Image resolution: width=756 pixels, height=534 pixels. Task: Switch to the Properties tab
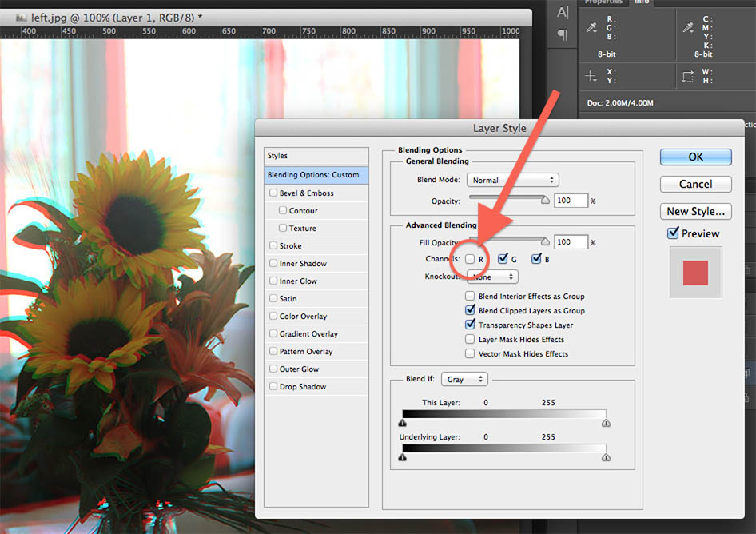(x=603, y=2)
